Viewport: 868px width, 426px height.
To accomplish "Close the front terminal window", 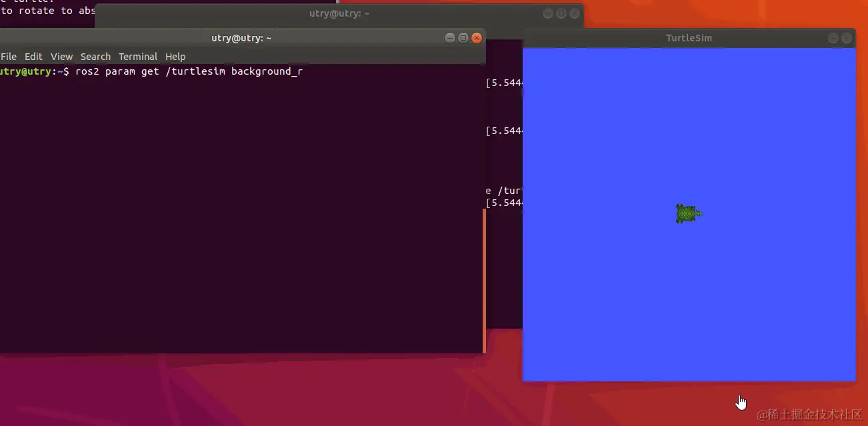I will pos(477,38).
